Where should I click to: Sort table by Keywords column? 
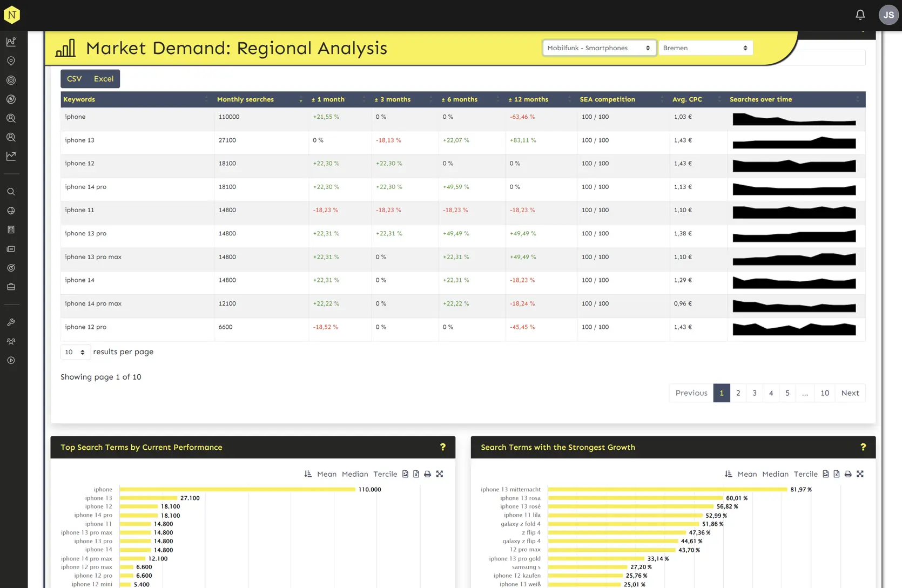137,99
